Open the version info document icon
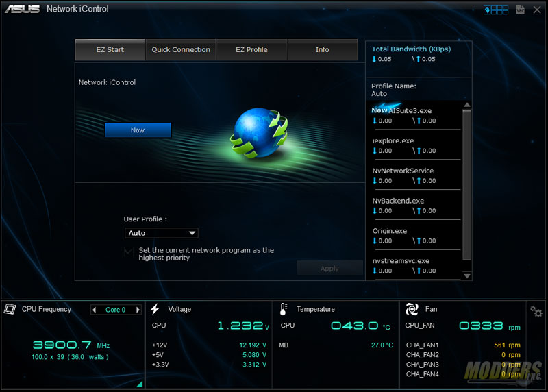The image size is (548, 392). pyautogui.click(x=521, y=10)
